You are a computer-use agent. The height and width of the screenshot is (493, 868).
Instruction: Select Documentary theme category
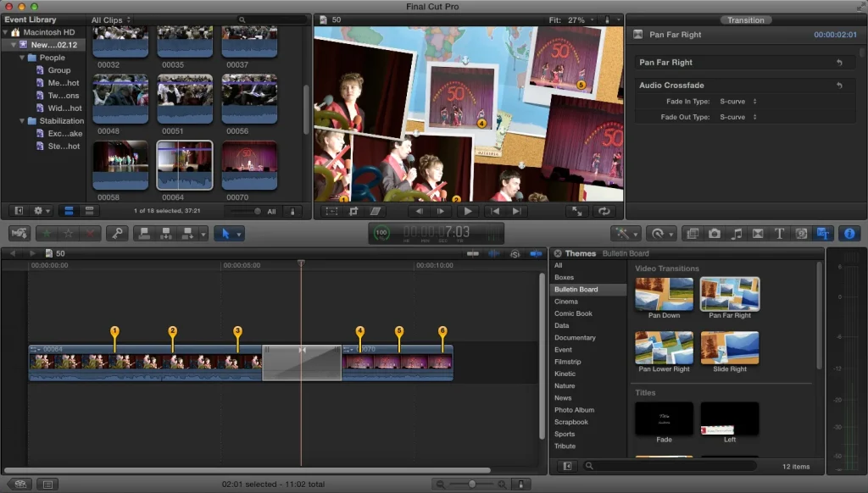576,337
